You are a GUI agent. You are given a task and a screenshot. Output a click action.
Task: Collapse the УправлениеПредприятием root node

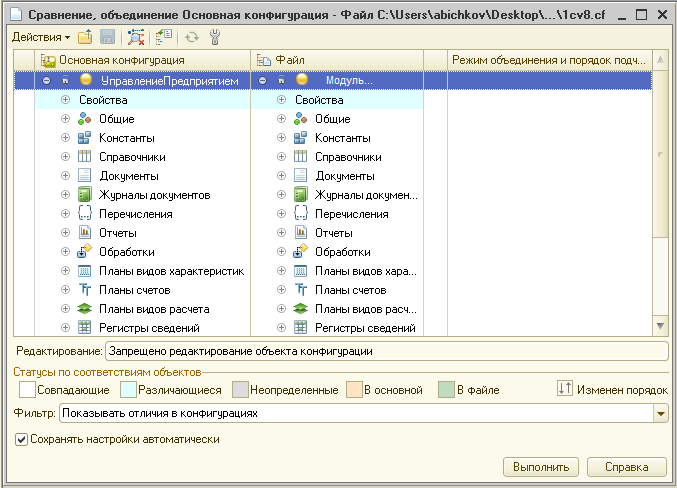46,80
